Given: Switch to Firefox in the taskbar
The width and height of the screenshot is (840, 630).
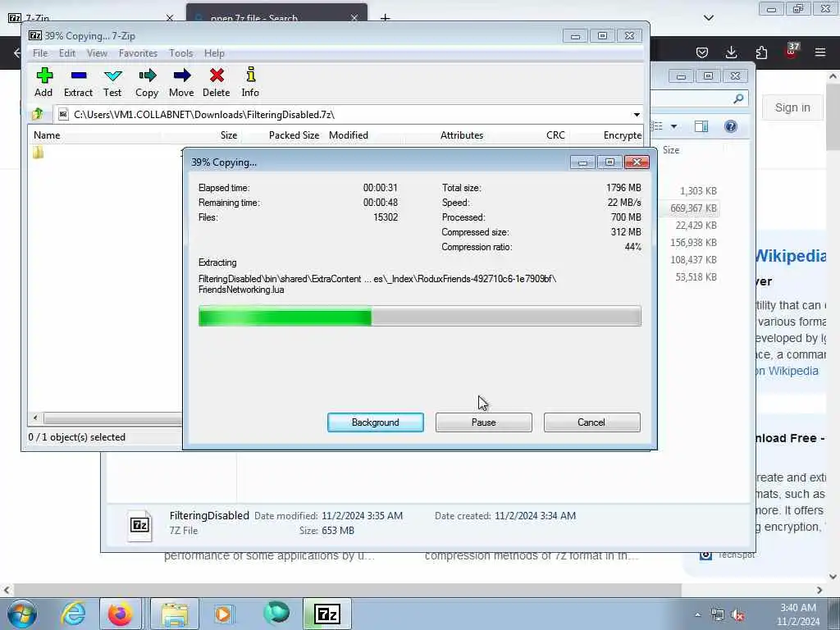Looking at the screenshot, I should (x=120, y=614).
